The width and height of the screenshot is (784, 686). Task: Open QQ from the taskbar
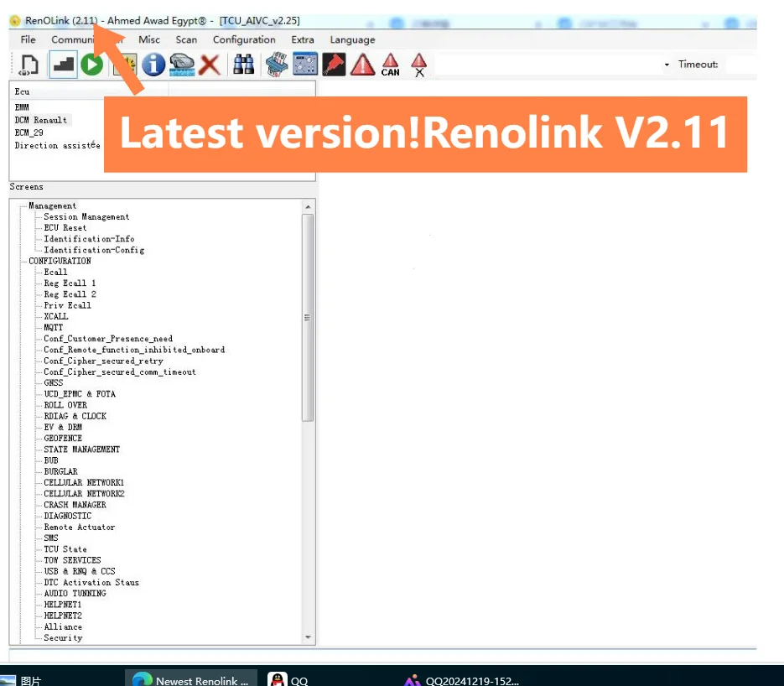(289, 679)
